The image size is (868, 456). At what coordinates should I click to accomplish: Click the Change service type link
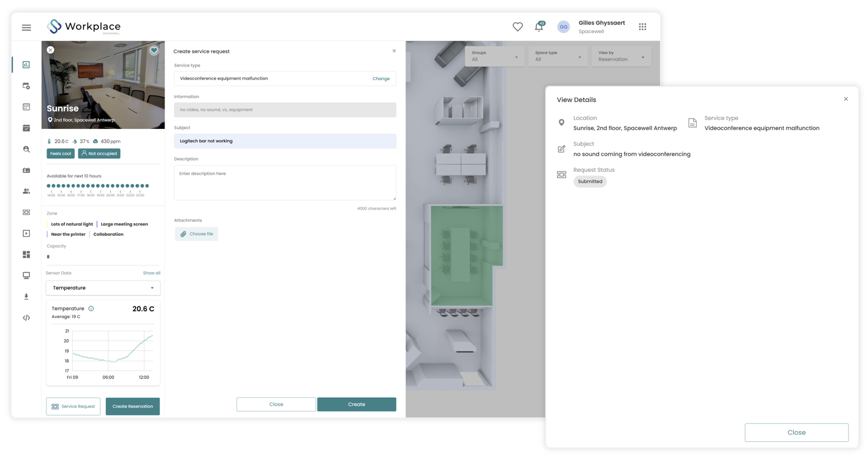click(380, 79)
